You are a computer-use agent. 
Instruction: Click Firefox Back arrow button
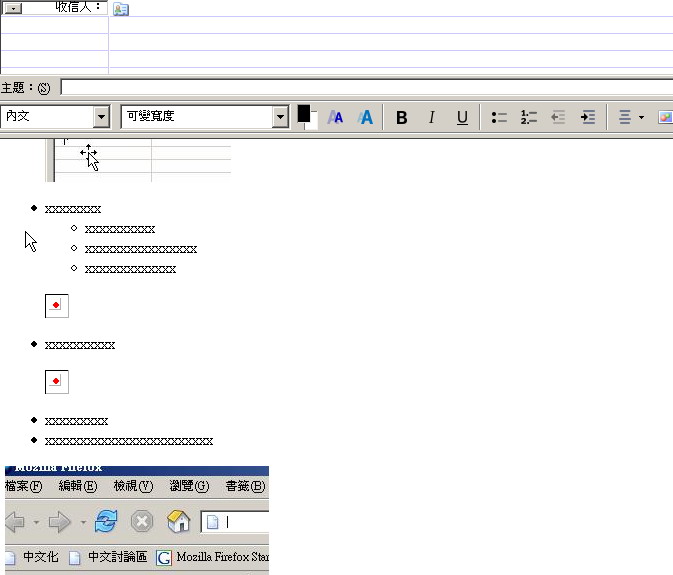tap(16, 522)
